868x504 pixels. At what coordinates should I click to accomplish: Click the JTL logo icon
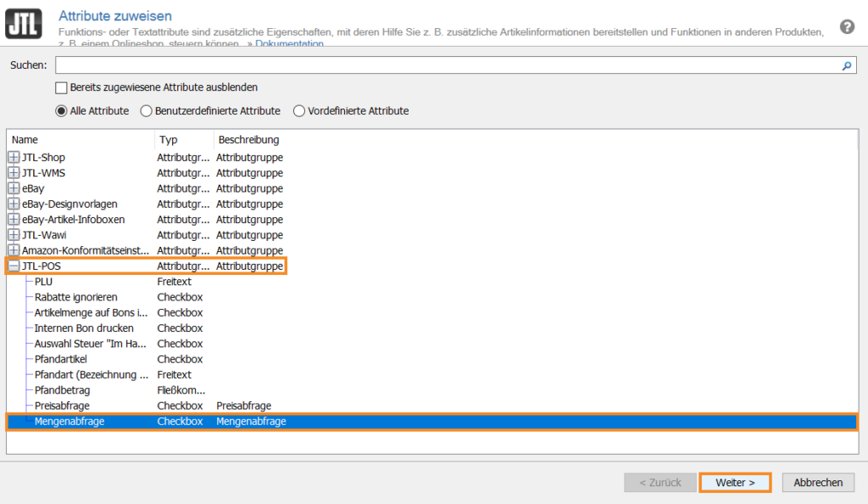tap(24, 22)
